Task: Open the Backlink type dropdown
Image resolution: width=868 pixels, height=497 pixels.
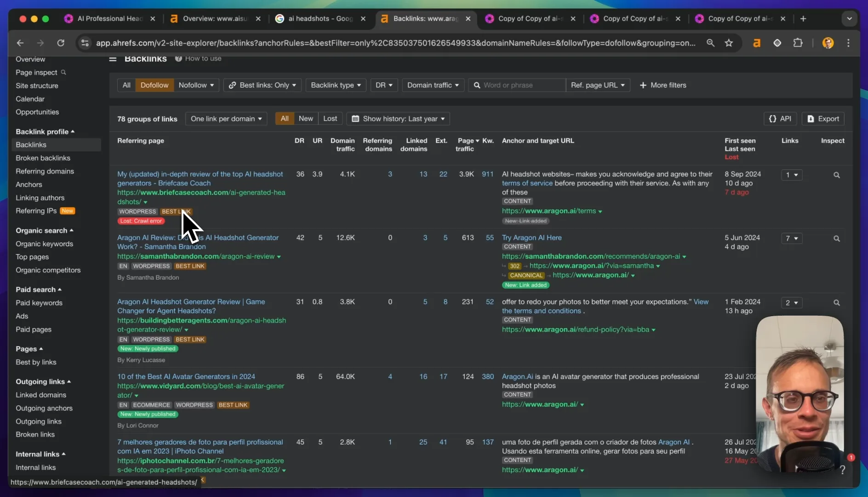Action: [336, 85]
